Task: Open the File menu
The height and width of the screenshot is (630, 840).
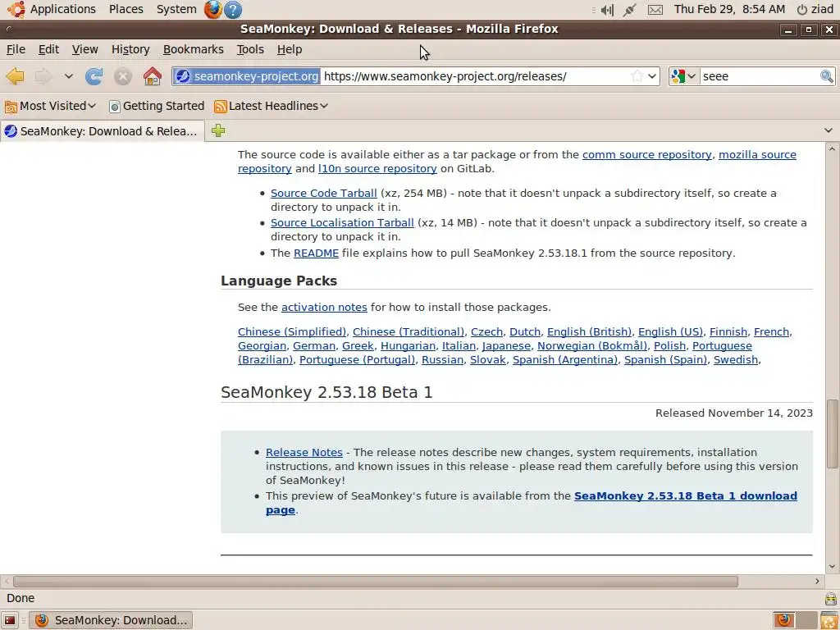Action: point(16,49)
